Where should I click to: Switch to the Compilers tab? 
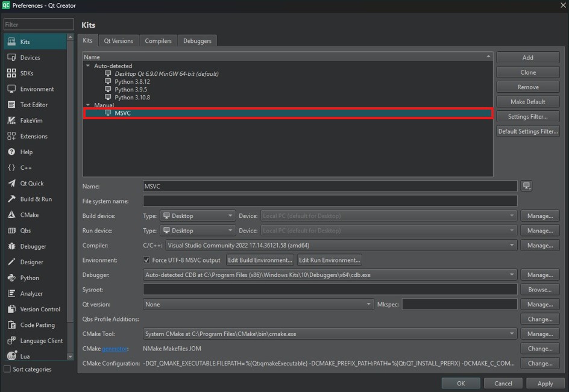click(158, 41)
